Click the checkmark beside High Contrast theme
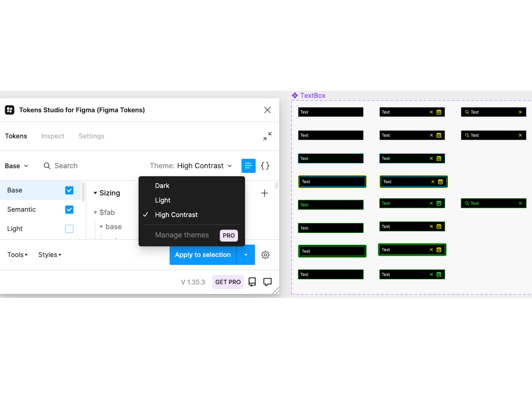This screenshot has width=532, height=399. click(x=146, y=215)
